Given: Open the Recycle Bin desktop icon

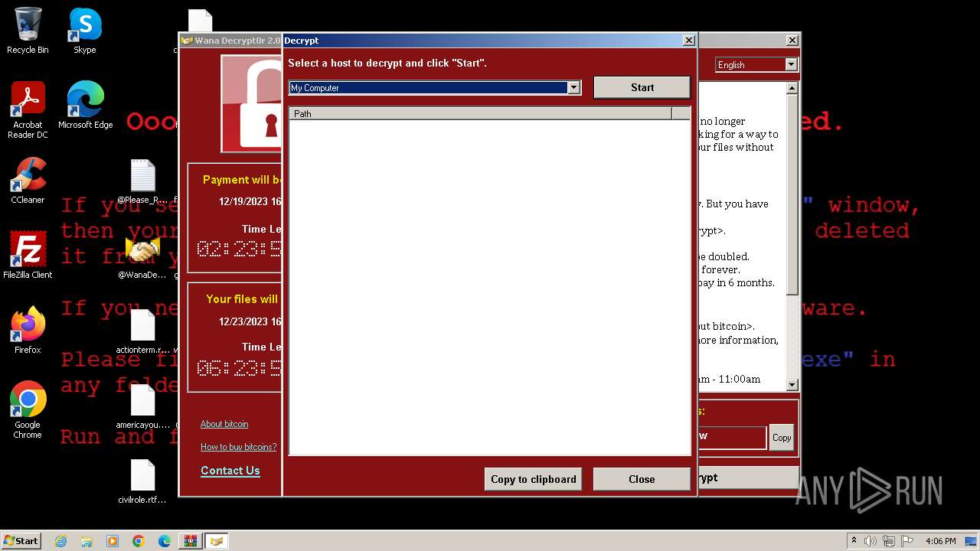Looking at the screenshot, I should [x=28, y=31].
